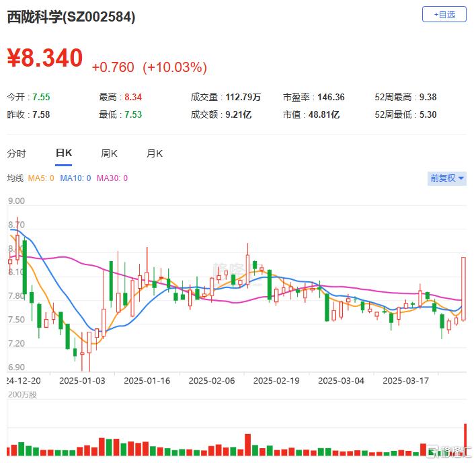Viewport: 476px width, 463px height.
Task: Click the 2025-02-19 date axis label
Action: click(x=276, y=381)
